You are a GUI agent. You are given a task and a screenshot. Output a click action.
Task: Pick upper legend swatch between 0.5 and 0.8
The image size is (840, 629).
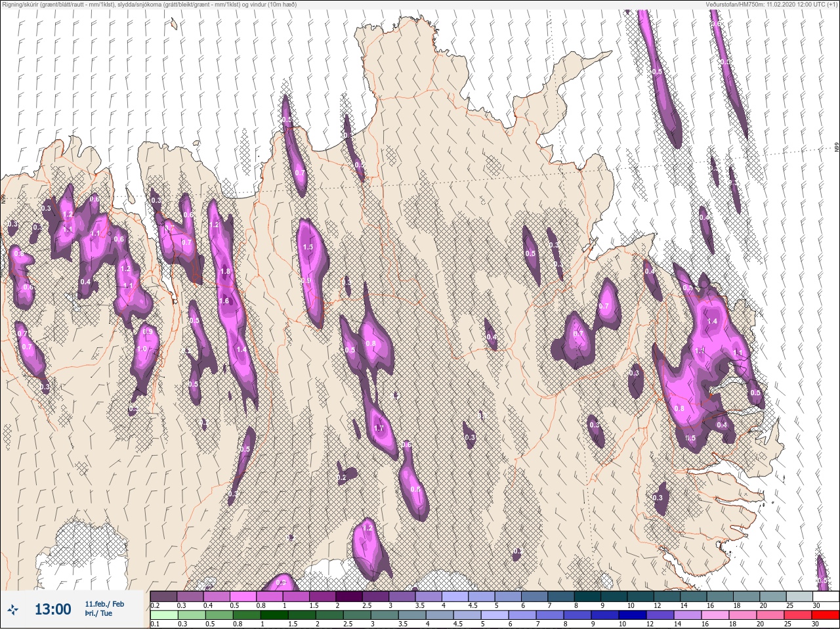[x=244, y=596]
